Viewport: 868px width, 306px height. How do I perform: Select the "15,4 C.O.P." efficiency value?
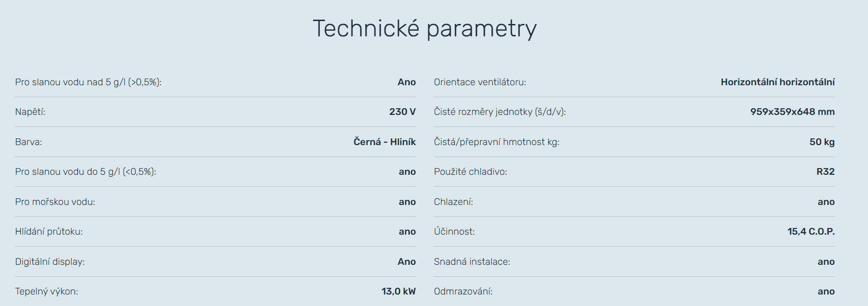coord(811,232)
